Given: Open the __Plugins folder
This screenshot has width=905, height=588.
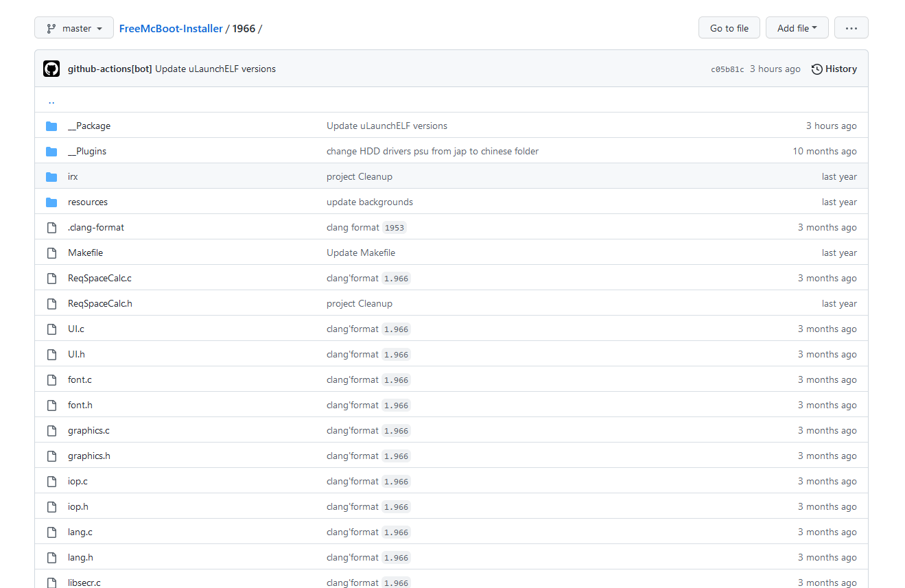Looking at the screenshot, I should pyautogui.click(x=87, y=151).
